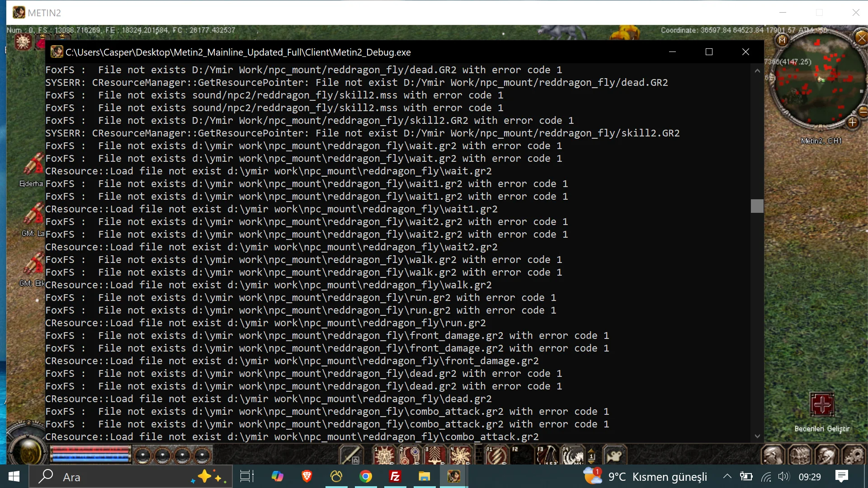Zoom in the minimap with plus button
Screen dimensions: 868x488
[x=853, y=122]
